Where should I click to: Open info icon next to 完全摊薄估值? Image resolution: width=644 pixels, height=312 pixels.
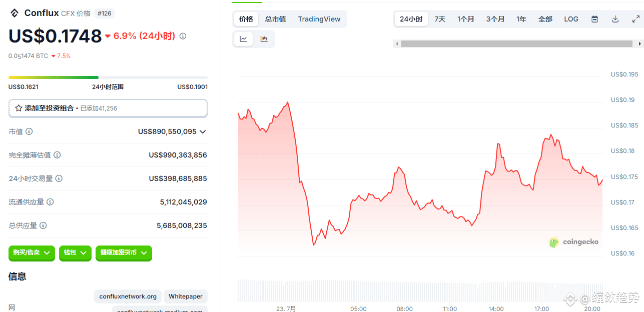click(57, 155)
